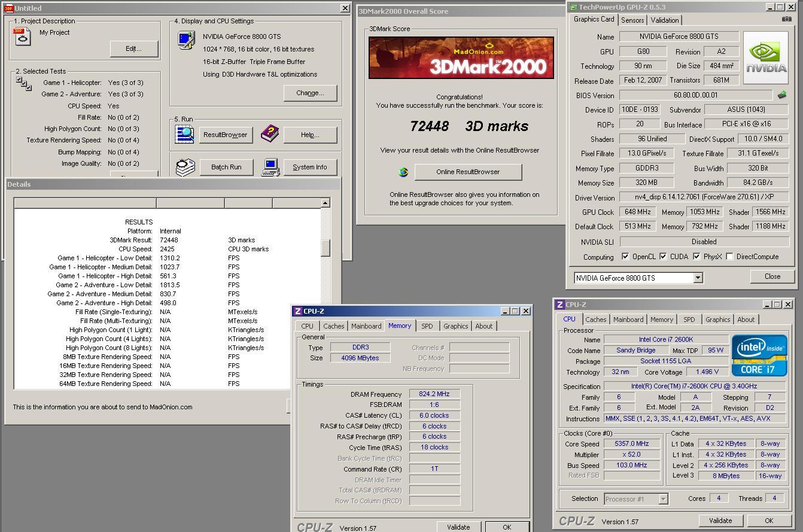The height and width of the screenshot is (532, 803).
Task: Click the NVIDIA logo in GPU-Z
Action: tap(765, 58)
